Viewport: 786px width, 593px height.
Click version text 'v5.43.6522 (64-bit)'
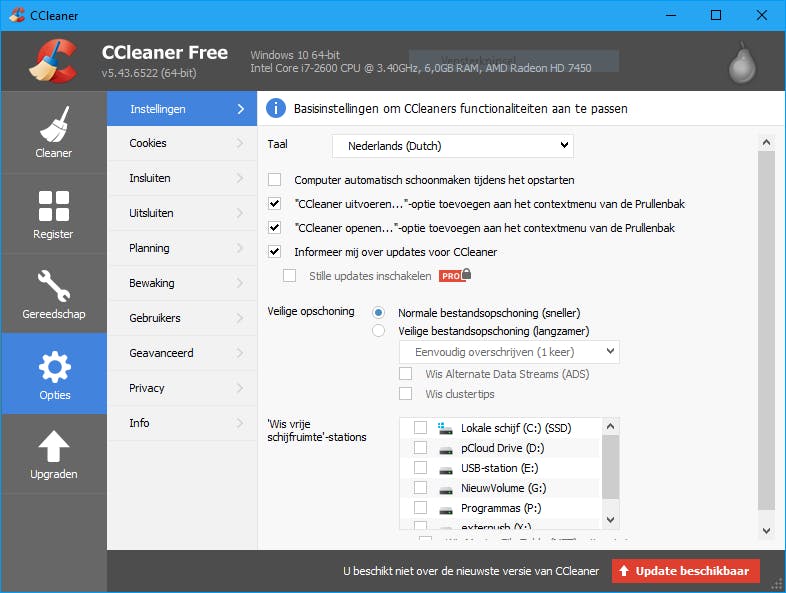(x=149, y=73)
